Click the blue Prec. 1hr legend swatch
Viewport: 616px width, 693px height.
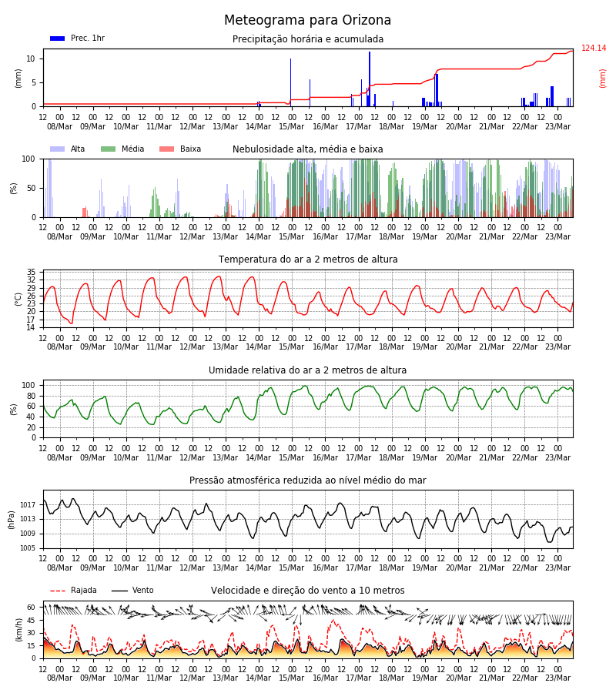click(58, 38)
